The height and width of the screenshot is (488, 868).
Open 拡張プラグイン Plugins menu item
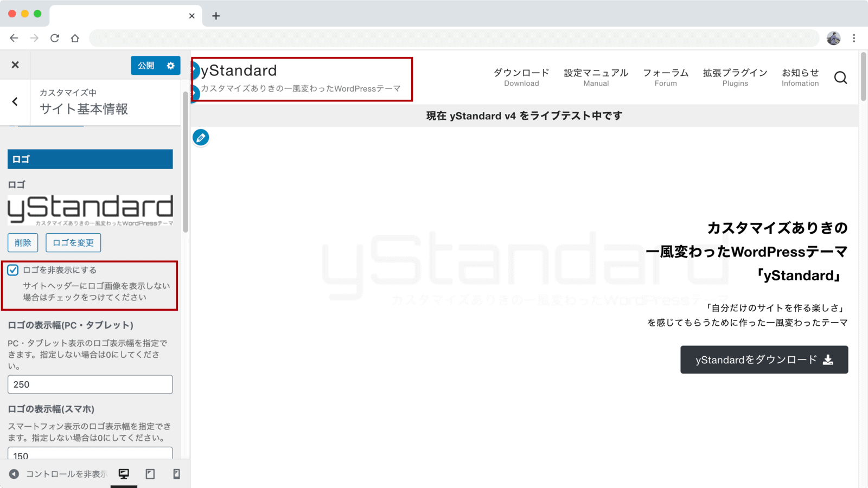735,78
